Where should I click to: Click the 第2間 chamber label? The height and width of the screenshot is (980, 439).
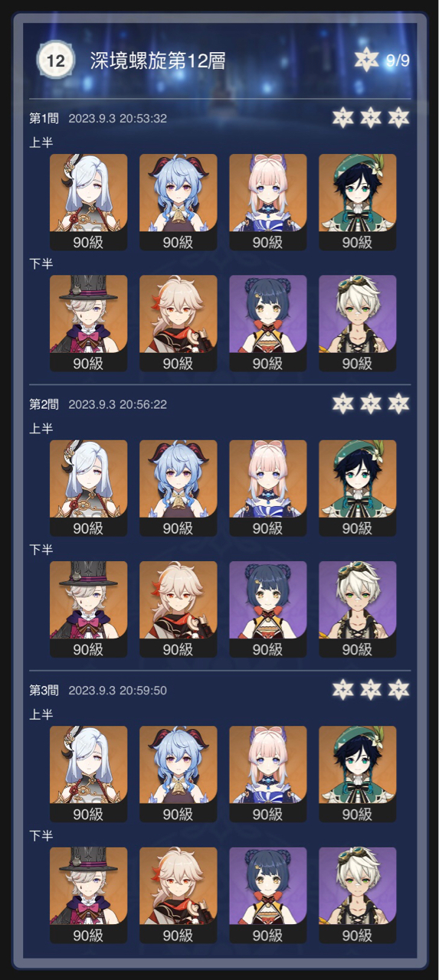pos(44,404)
